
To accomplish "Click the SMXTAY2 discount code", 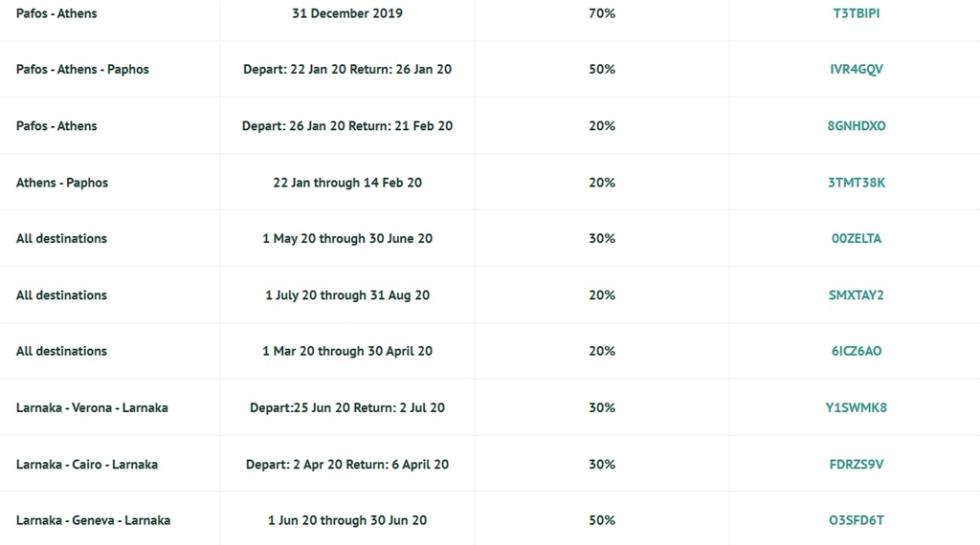I will (x=856, y=295).
